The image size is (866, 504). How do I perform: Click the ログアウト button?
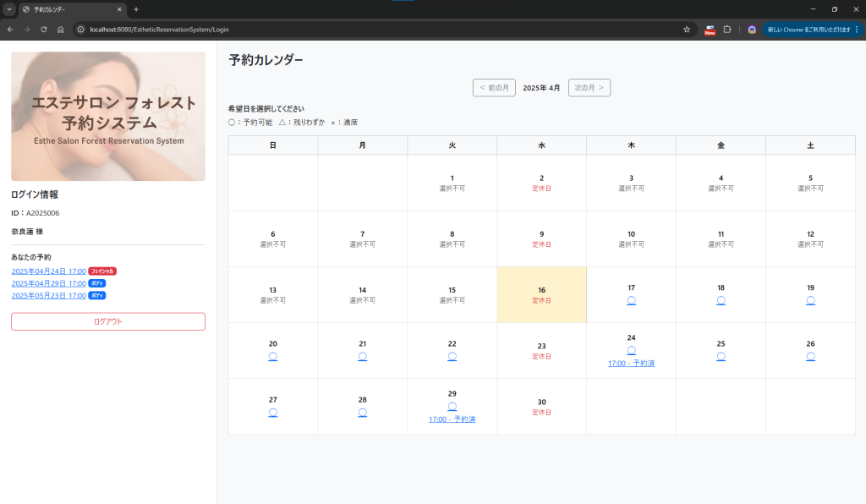[108, 321]
